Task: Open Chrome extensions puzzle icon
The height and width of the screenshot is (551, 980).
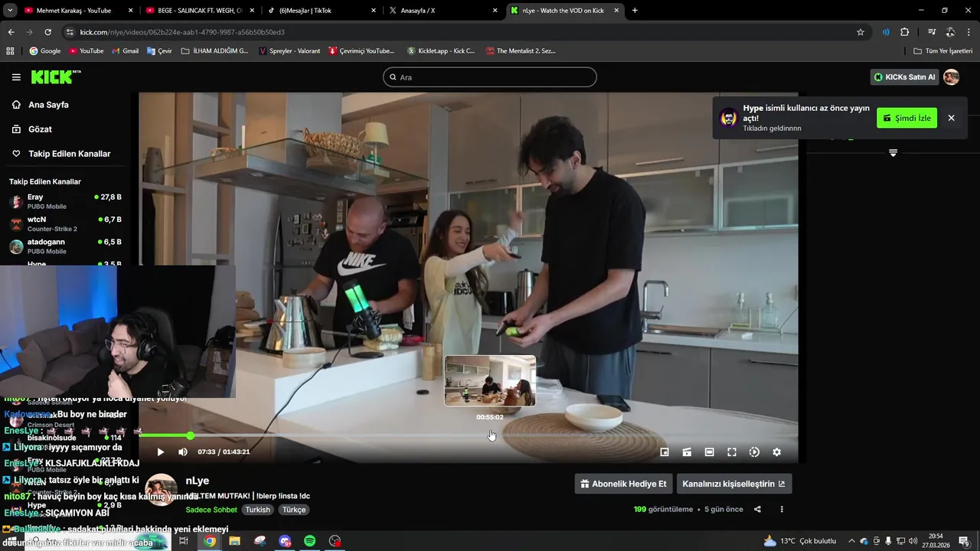Action: tap(904, 32)
